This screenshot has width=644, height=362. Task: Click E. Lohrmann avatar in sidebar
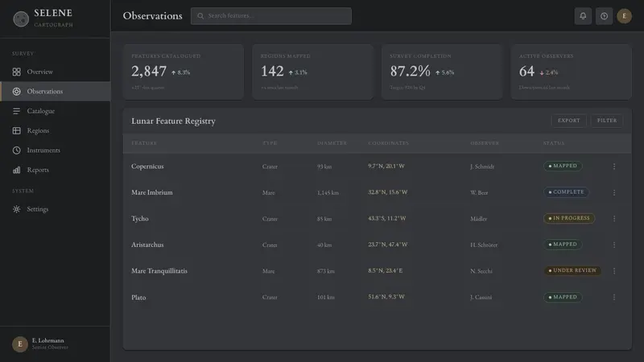[x=19, y=344]
